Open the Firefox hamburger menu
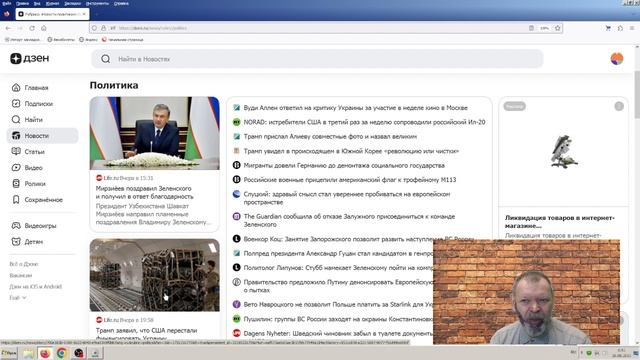The width and height of the screenshot is (640, 360). (x=632, y=28)
